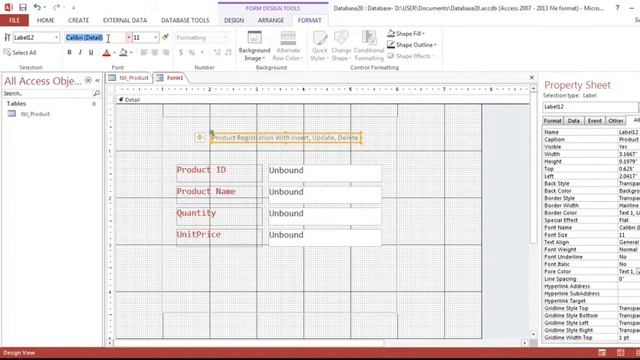Toggle Italic formatting
Screen dimensions: 640x360
[80, 52]
